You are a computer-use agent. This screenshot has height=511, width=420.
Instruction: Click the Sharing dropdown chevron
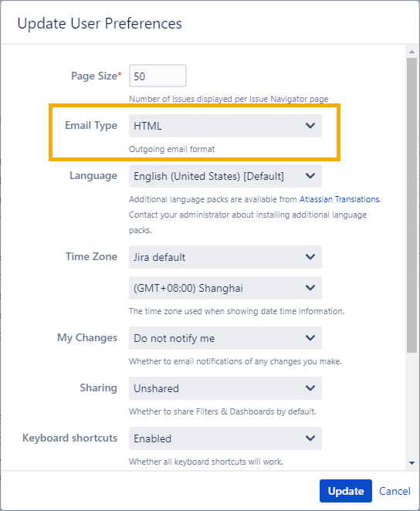click(310, 388)
